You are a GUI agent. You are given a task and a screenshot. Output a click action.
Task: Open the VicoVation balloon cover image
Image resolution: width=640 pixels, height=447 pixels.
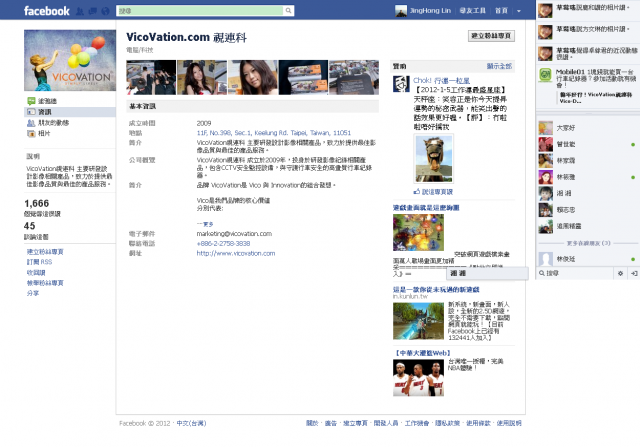[70, 60]
